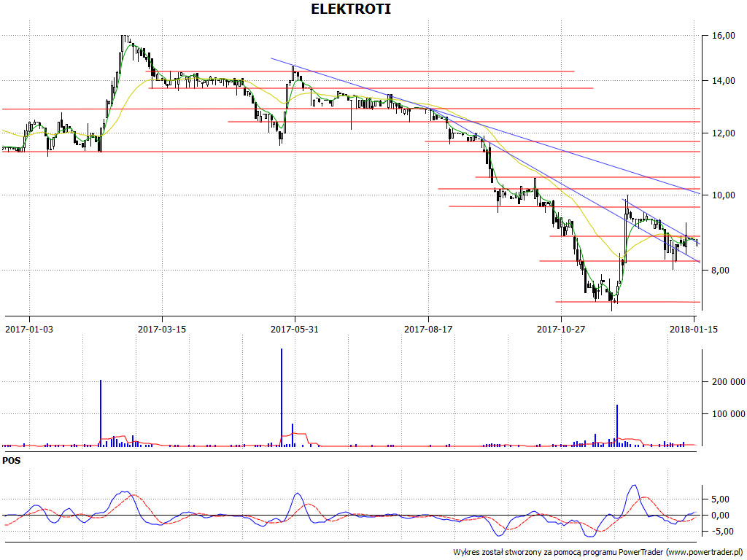Click the PowerTrader credit text at bottom

(599, 553)
